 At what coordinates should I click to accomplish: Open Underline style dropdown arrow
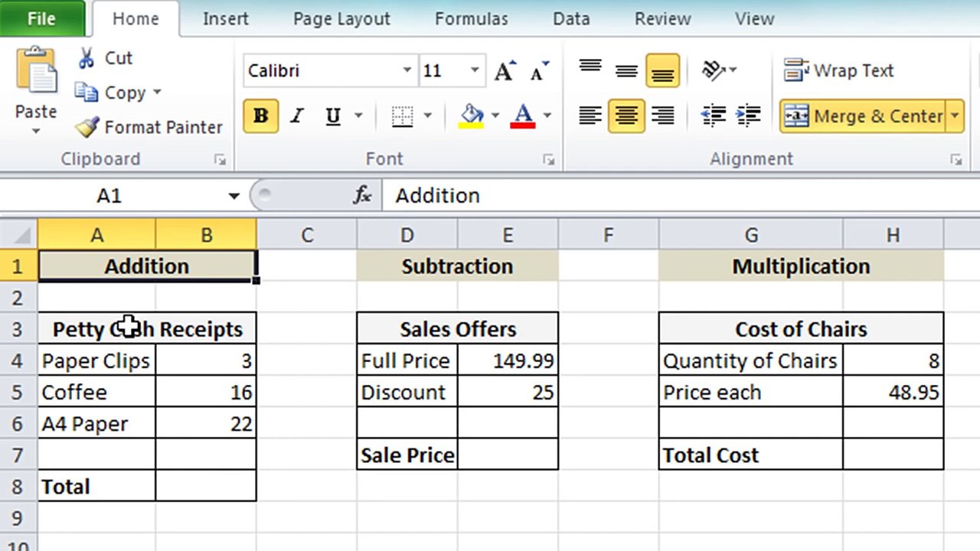click(358, 116)
